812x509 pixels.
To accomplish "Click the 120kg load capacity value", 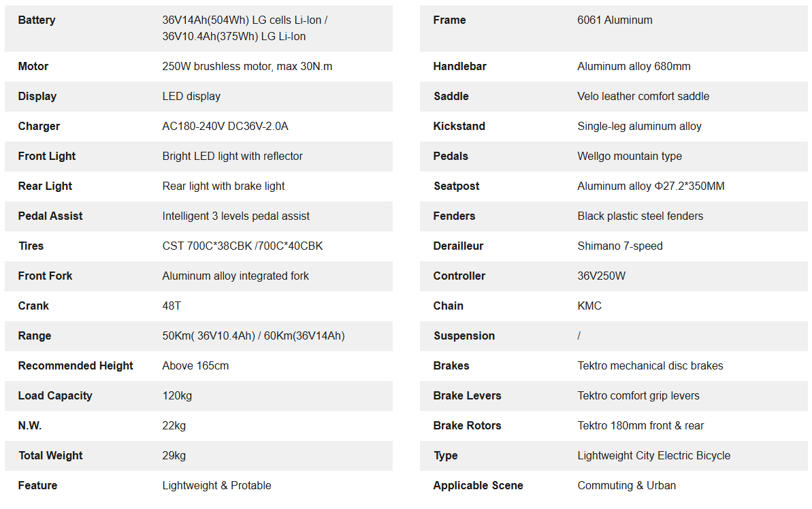I will point(175,396).
